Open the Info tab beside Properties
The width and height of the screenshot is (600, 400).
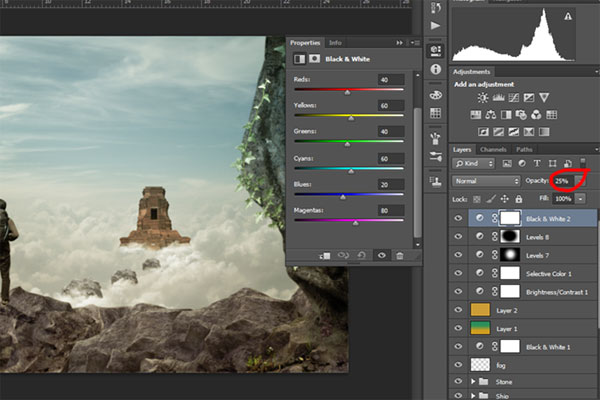336,43
